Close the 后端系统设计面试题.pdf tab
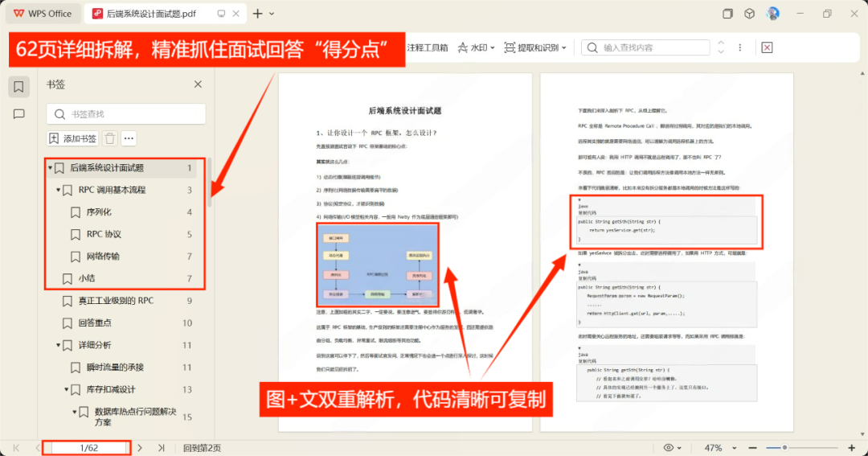This screenshot has width=868, height=456. [235, 14]
